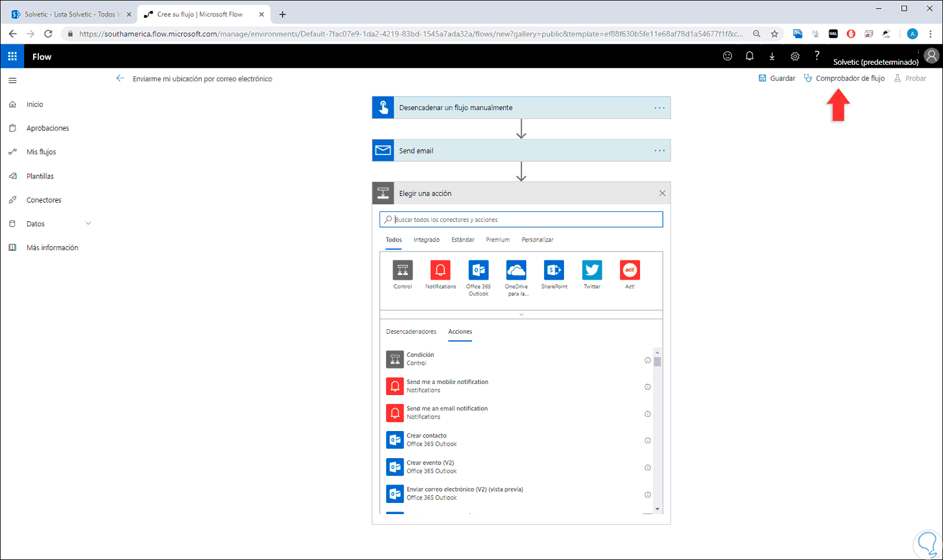The height and width of the screenshot is (560, 943).
Task: Click the manual trigger hand icon
Action: 383,108
